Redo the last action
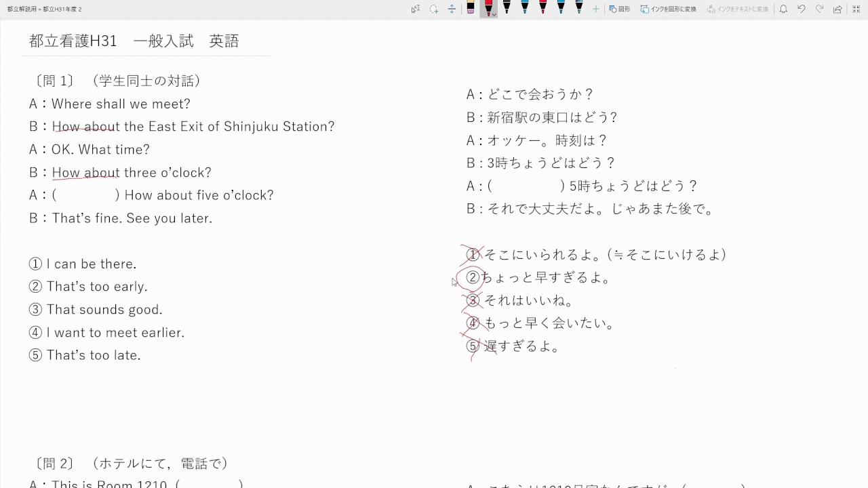868x488 pixels. [819, 9]
